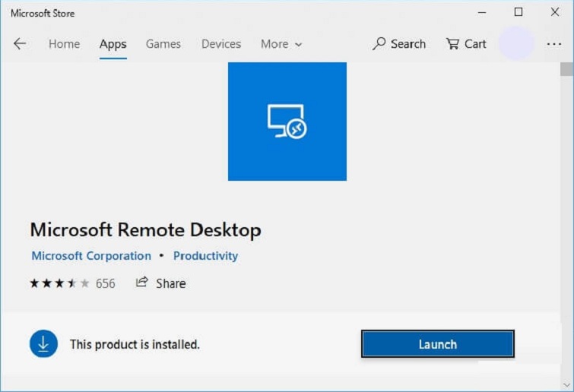Screen dimensions: 574x392
Task: Close the Microsoft Store window
Action: [x=554, y=12]
